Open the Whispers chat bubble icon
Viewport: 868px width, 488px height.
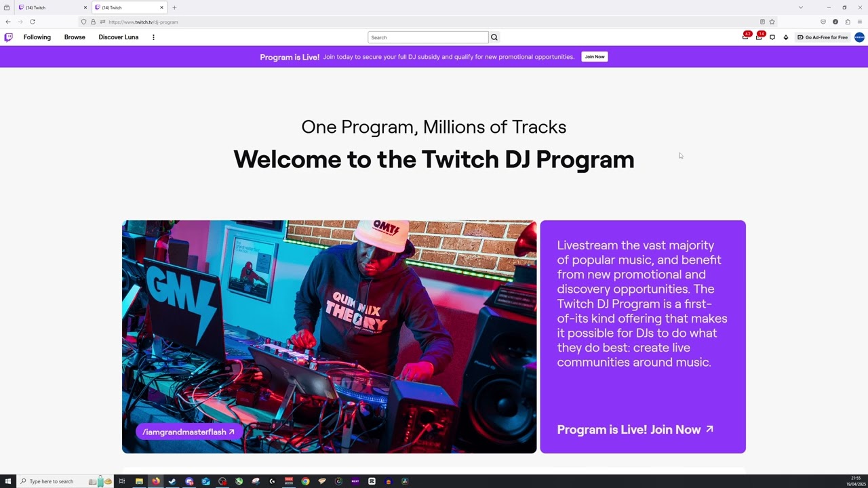772,37
